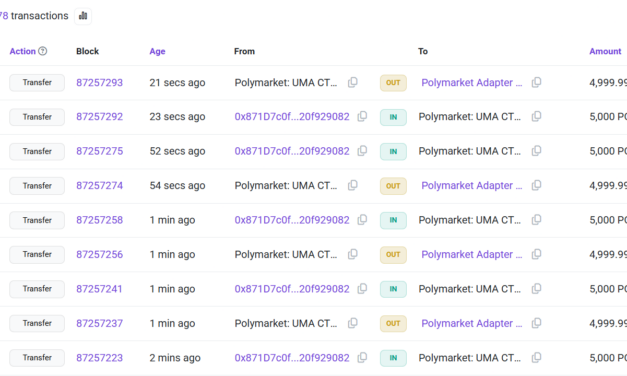Select '21 secs ago' age text
This screenshot has height=376, width=627.
pos(177,82)
